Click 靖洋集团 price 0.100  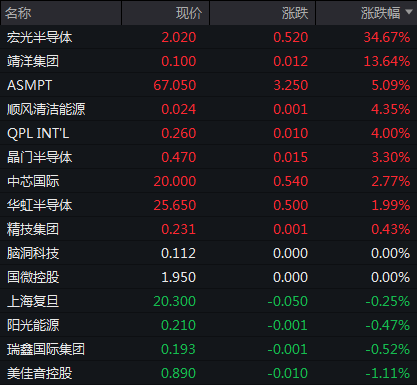pos(179,61)
